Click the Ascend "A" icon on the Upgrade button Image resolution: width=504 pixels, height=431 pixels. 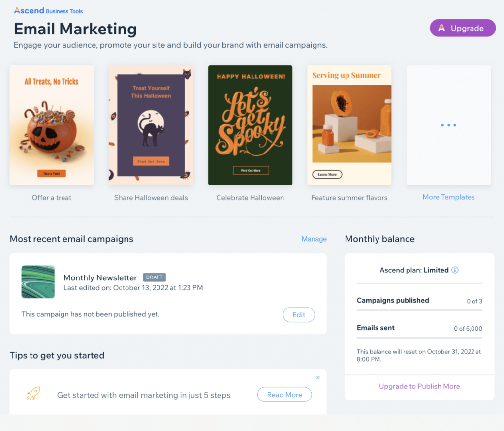[442, 28]
